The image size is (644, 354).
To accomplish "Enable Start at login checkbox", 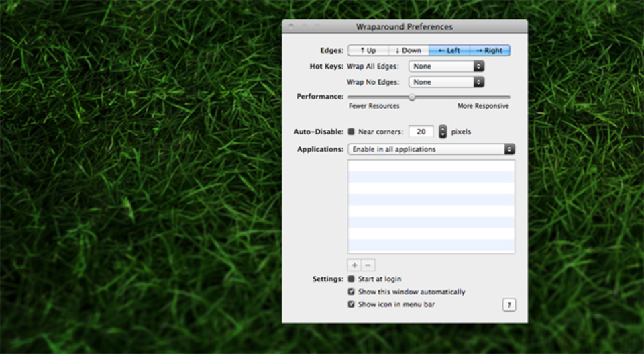I will point(351,279).
